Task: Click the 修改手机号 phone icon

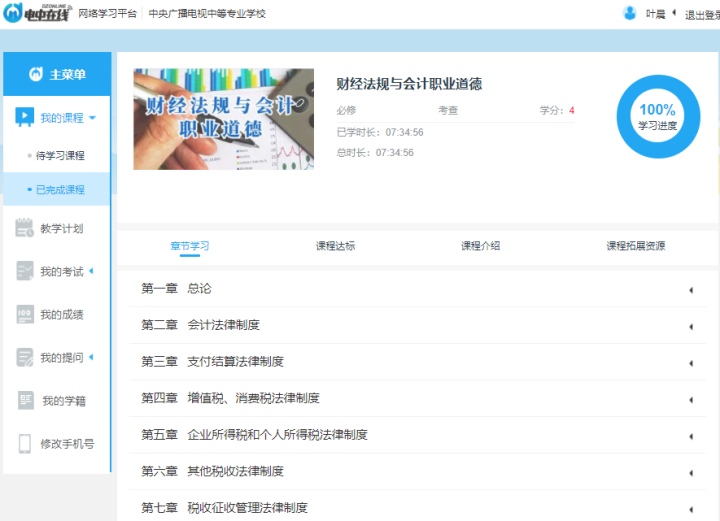Action: click(x=25, y=443)
